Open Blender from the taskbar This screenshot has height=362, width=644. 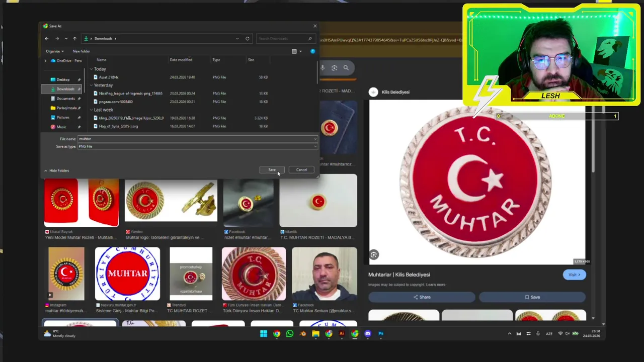(x=302, y=333)
